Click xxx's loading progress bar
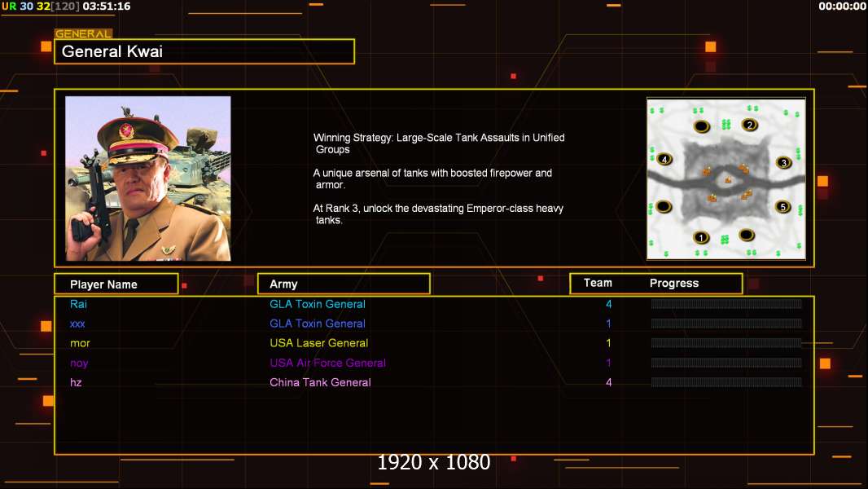 [726, 323]
